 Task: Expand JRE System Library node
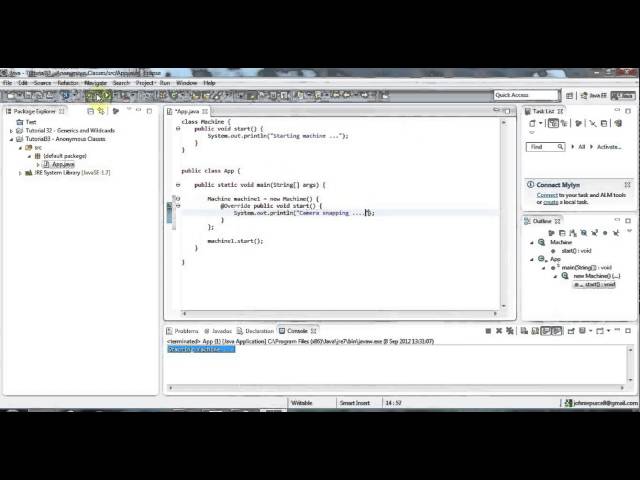click(x=20, y=173)
